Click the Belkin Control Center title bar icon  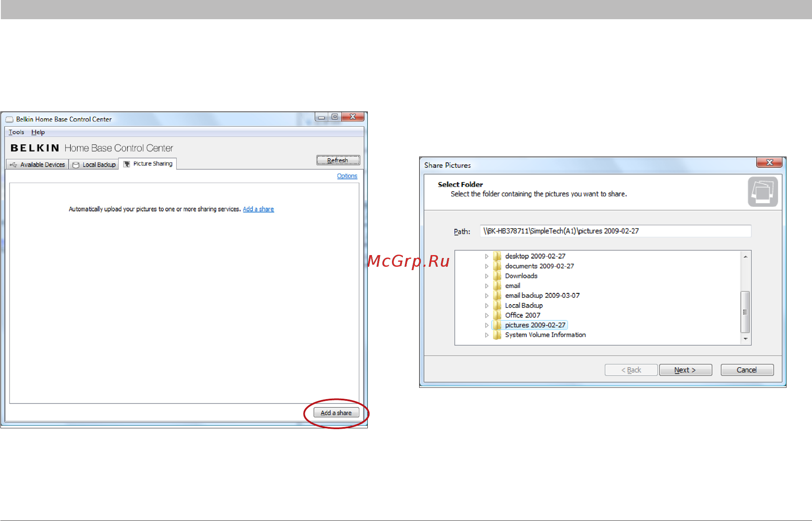(x=9, y=119)
